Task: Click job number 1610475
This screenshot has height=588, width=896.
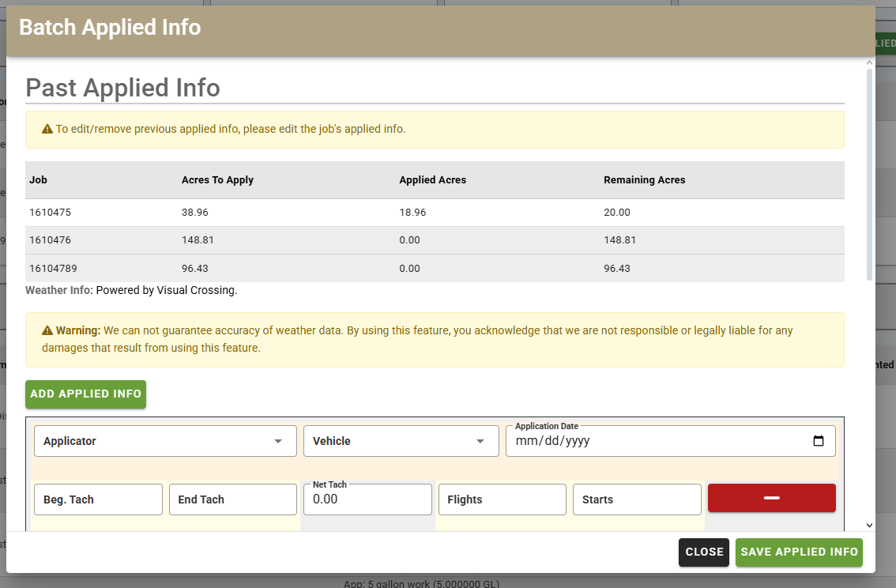Action: (x=51, y=212)
